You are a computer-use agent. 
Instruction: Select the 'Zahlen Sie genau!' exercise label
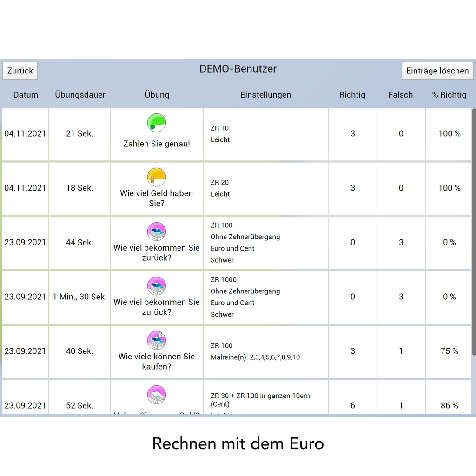[157, 144]
